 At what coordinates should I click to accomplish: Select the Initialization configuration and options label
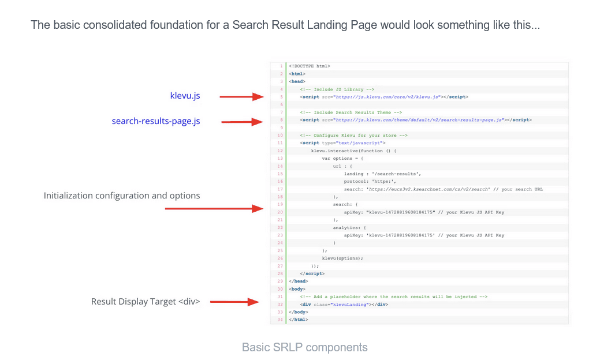click(122, 196)
